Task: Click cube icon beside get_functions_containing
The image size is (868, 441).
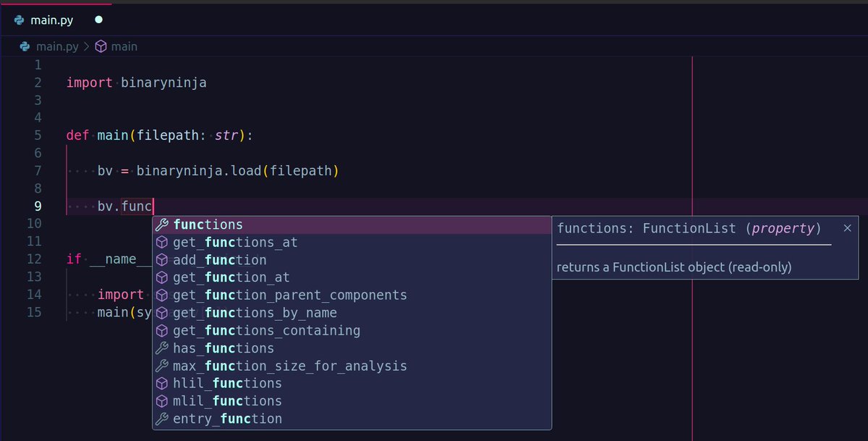Action: click(x=162, y=331)
